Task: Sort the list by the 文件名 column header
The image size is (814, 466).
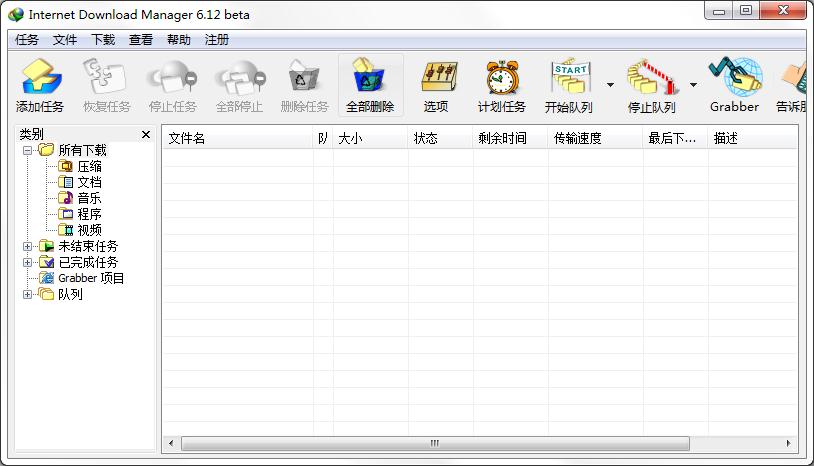Action: [238, 138]
